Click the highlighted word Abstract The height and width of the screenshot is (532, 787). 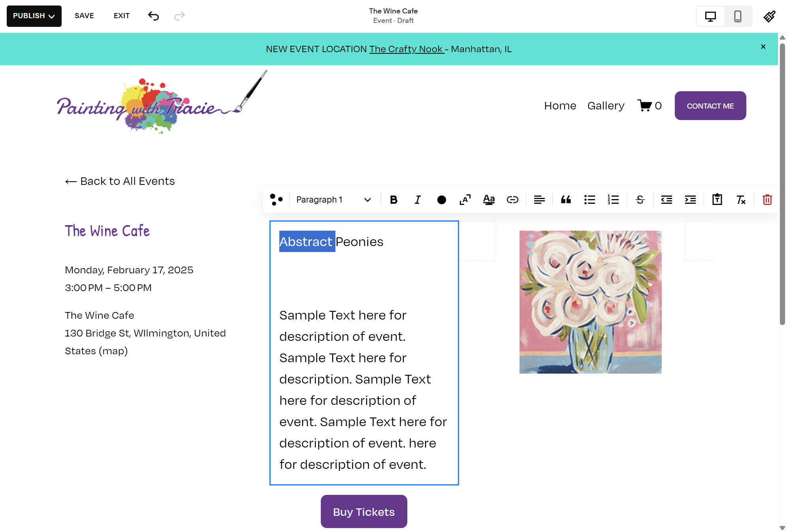click(x=307, y=241)
